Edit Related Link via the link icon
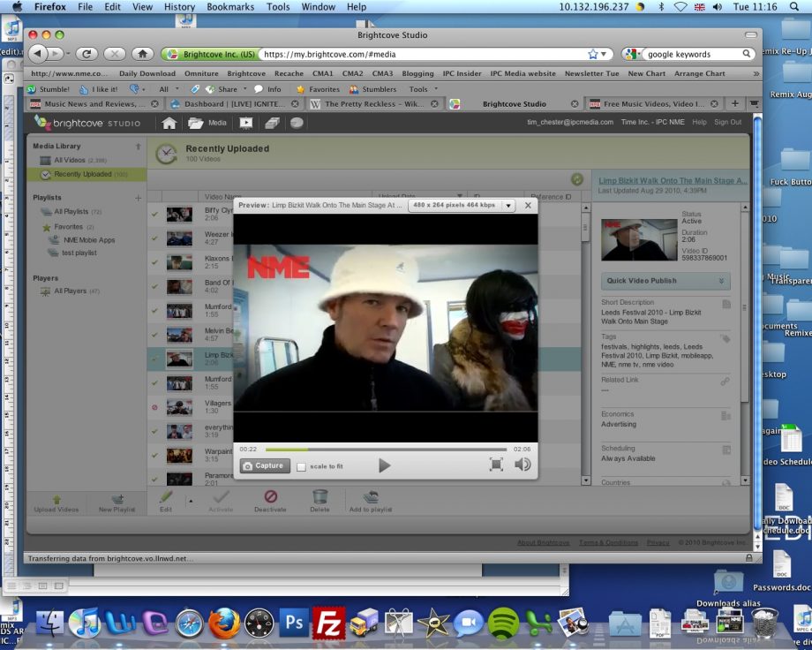This screenshot has width=812, height=650. click(725, 382)
